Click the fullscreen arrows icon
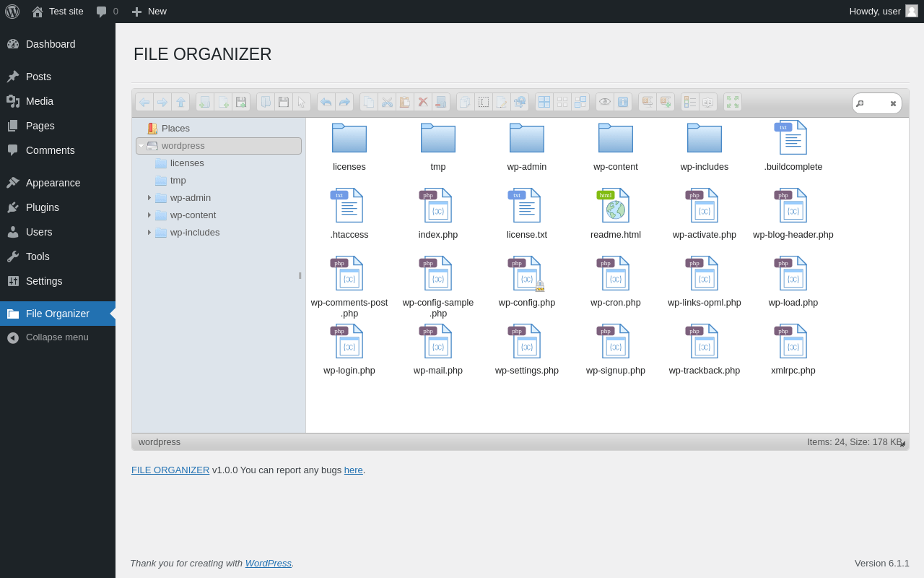The height and width of the screenshot is (578, 924). point(733,102)
